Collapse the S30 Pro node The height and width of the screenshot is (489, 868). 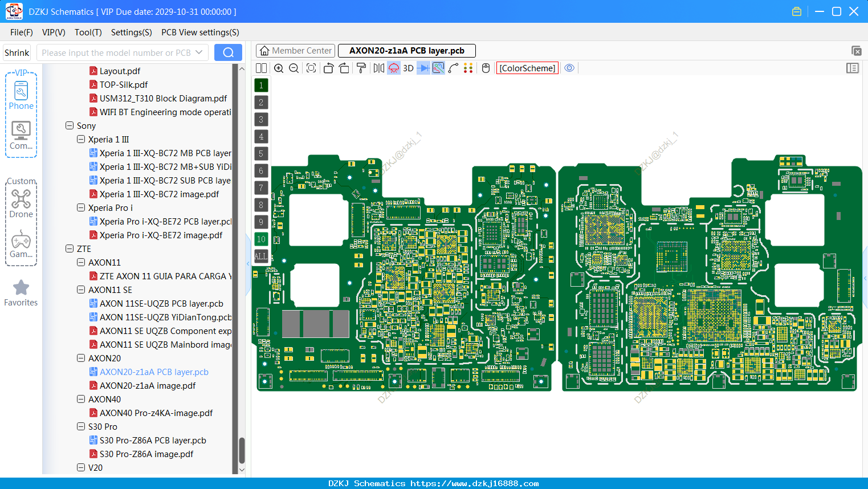coord(81,426)
